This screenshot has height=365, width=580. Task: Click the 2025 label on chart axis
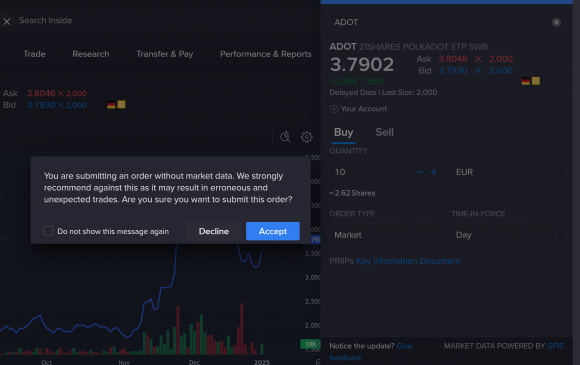click(262, 362)
